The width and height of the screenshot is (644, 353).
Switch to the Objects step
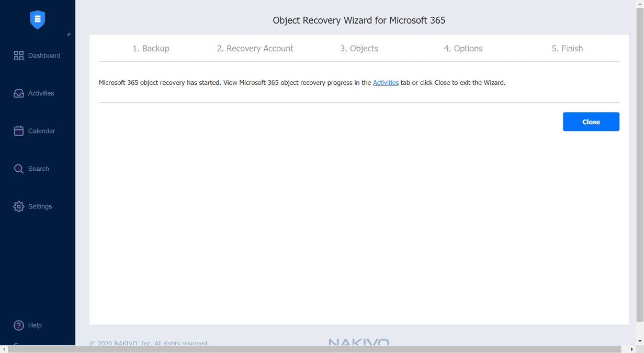click(359, 48)
